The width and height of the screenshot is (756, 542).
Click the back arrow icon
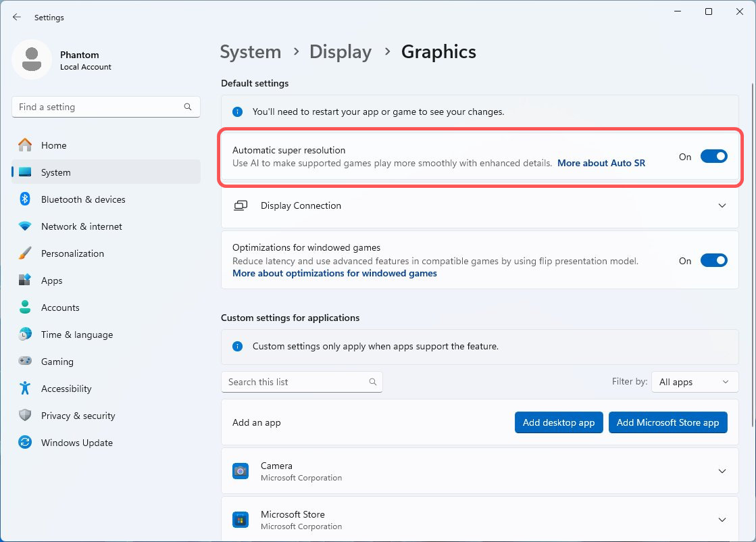coord(17,18)
